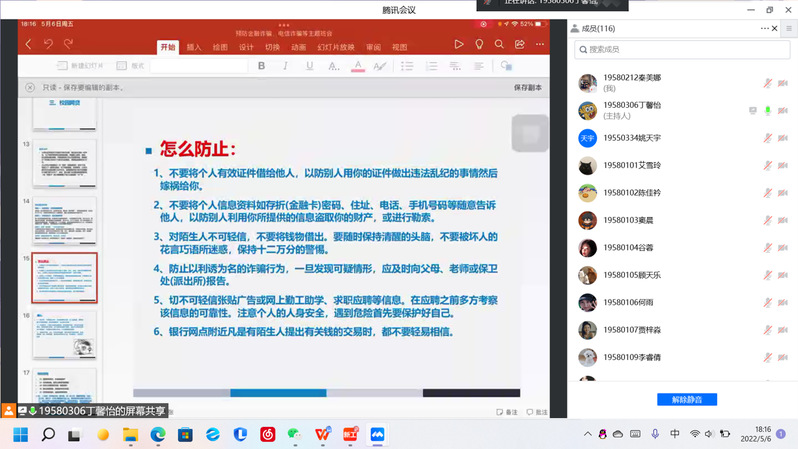798x449 pixels.
Task: Open search with the magnifier icon
Action: pyautogui.click(x=499, y=44)
